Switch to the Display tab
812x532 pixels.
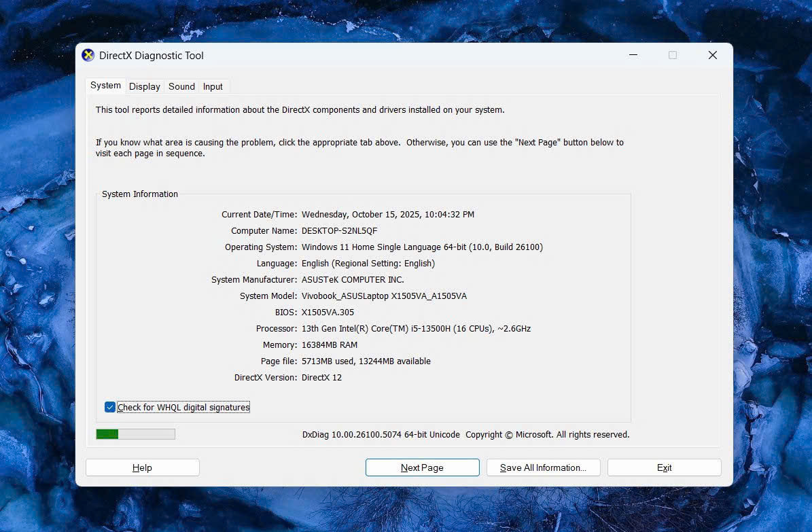[x=145, y=86]
